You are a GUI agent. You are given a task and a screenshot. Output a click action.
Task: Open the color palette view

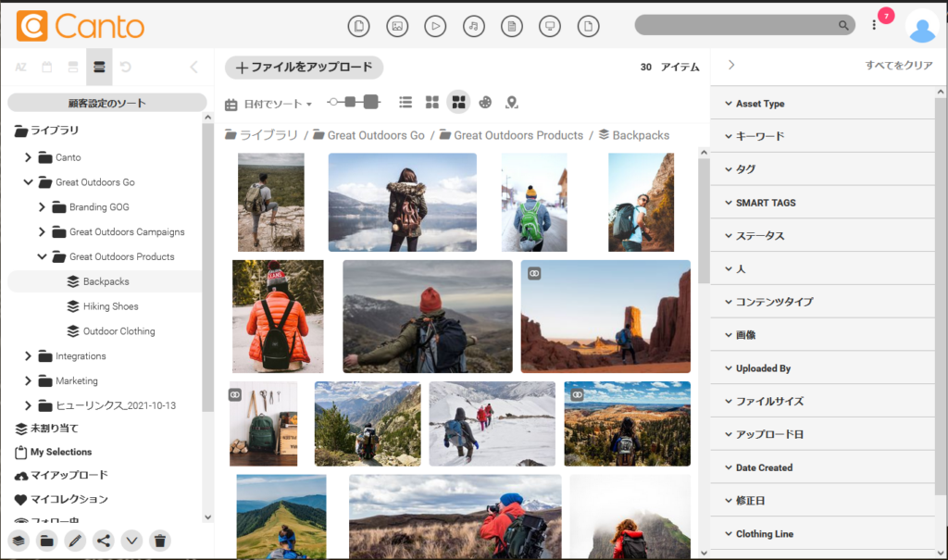coord(485,103)
